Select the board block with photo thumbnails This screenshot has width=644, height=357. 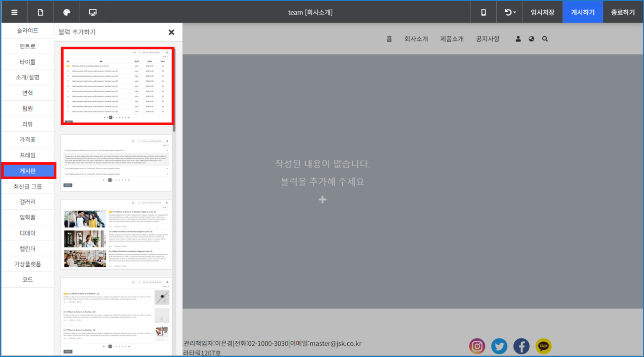(x=116, y=234)
